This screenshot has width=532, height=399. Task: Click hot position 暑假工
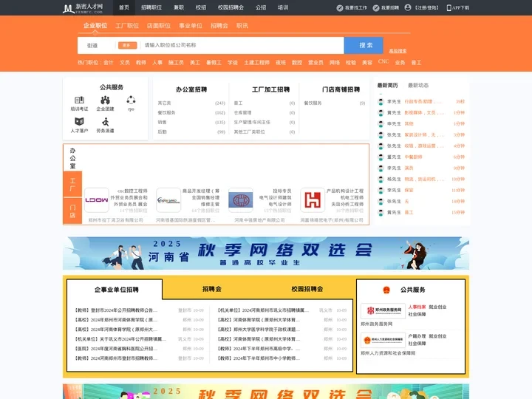(x=214, y=63)
